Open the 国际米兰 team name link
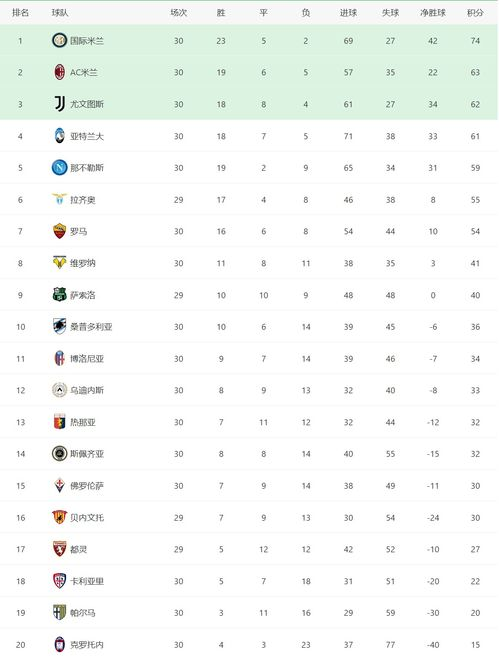 pyautogui.click(x=87, y=41)
